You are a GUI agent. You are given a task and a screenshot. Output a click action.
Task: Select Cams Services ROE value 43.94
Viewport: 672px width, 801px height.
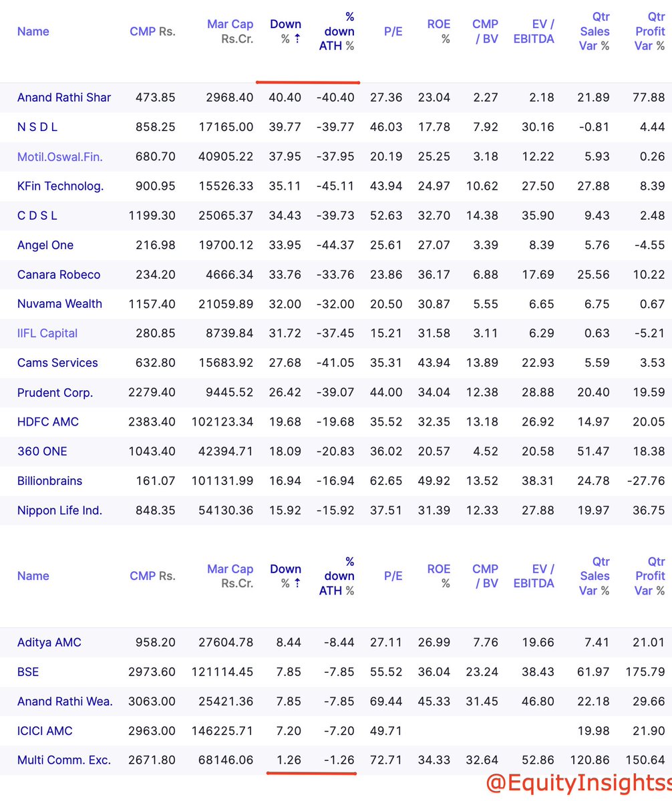point(434,363)
